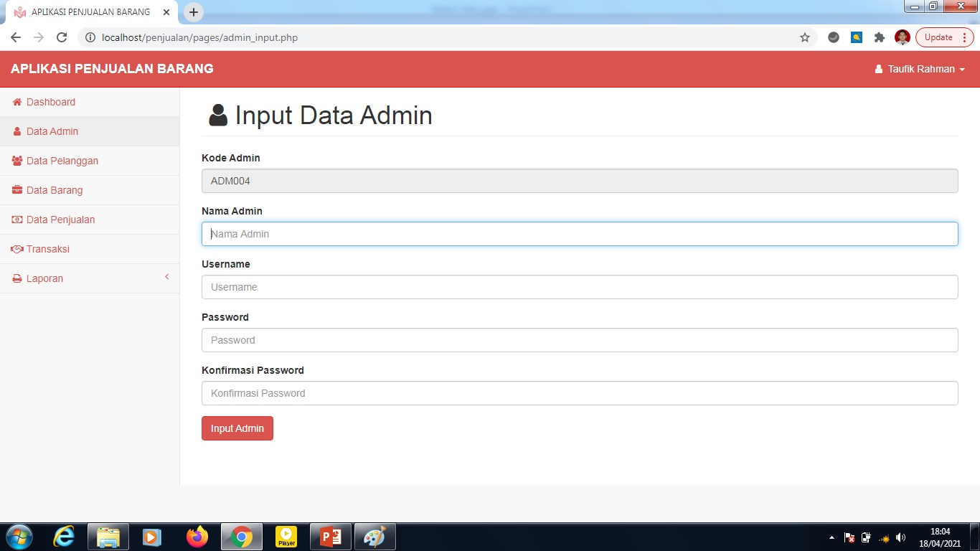Click the speaker icon in the system tray
This screenshot has width=980, height=551.
[900, 536]
